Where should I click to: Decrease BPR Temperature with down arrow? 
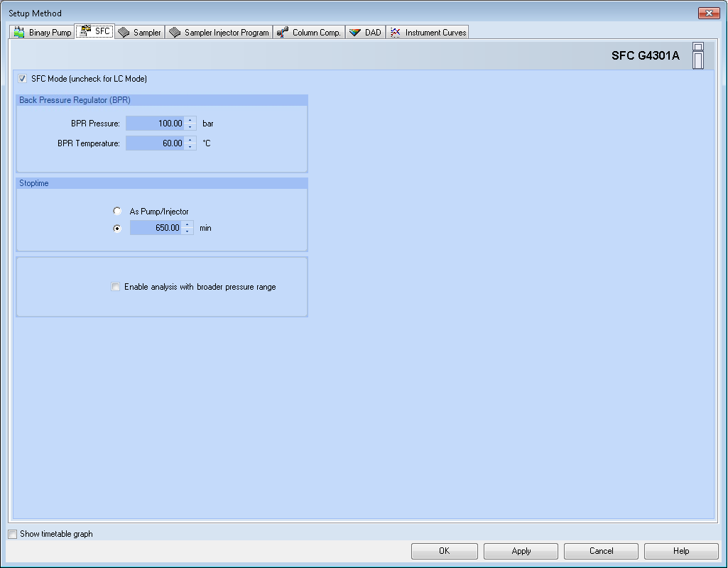click(x=190, y=147)
